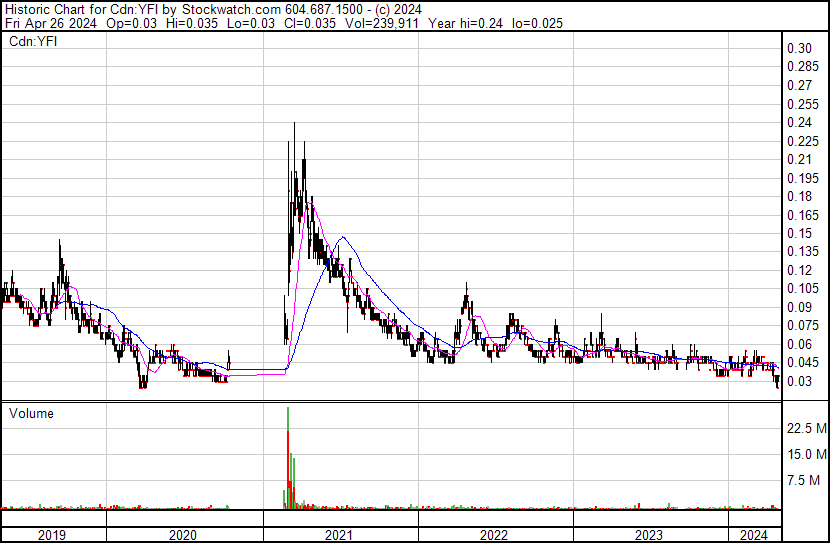Click the 2021 year label on time axis
This screenshot has height=543, width=830.
click(339, 535)
